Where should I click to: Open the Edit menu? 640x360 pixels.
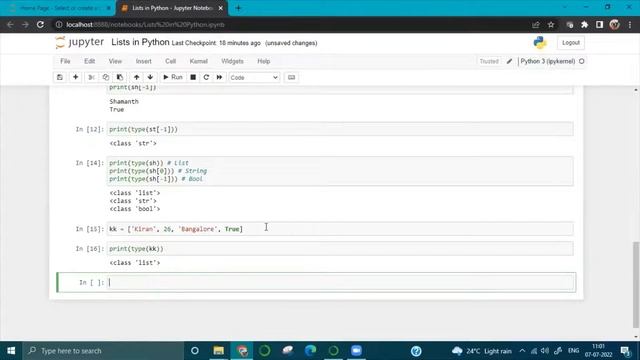(x=89, y=61)
